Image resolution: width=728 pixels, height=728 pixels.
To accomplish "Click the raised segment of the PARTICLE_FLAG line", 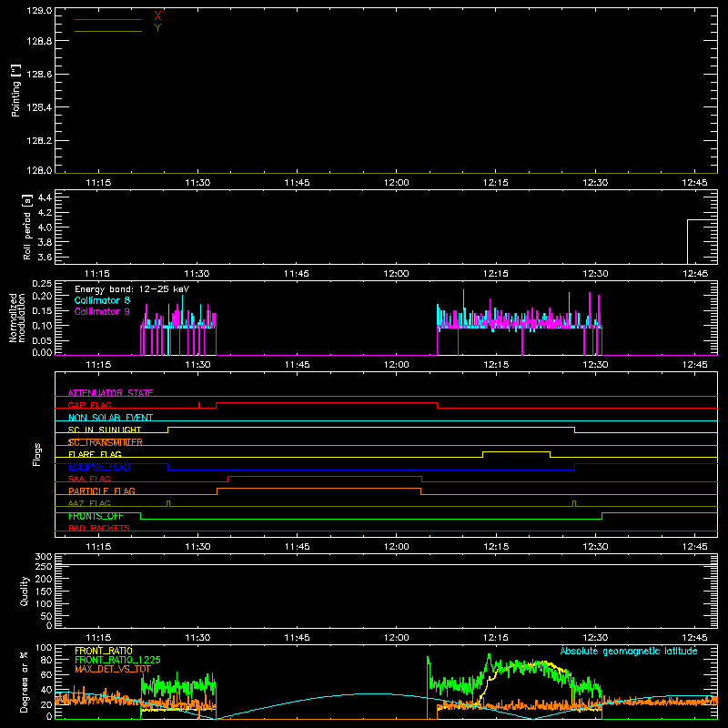I will pos(319,489).
